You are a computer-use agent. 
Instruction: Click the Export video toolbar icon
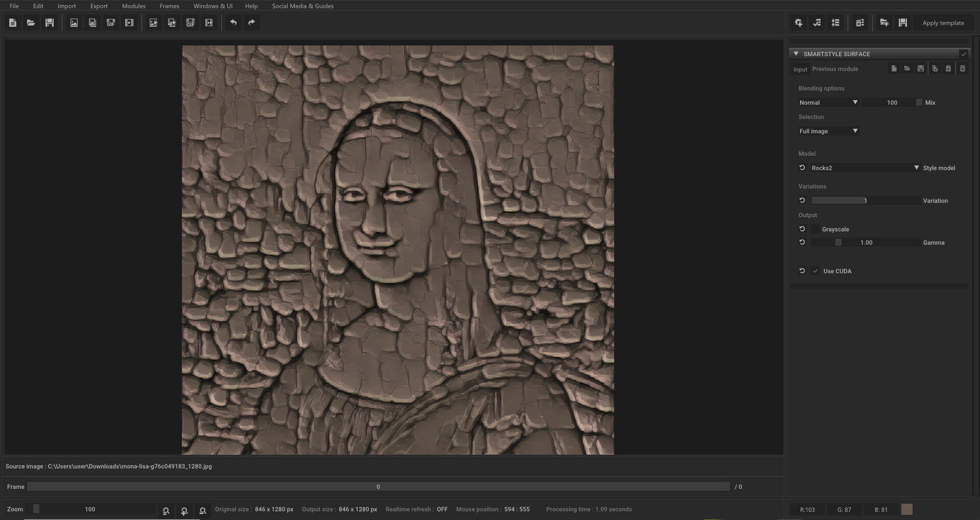209,22
